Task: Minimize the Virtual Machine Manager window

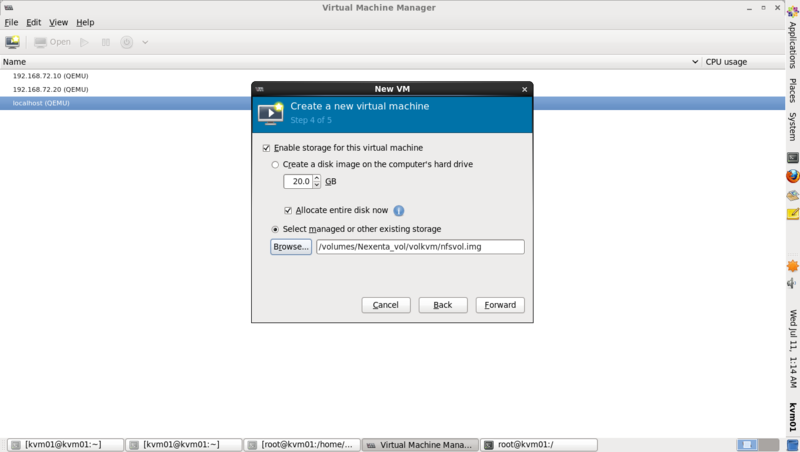Action: [x=749, y=8]
